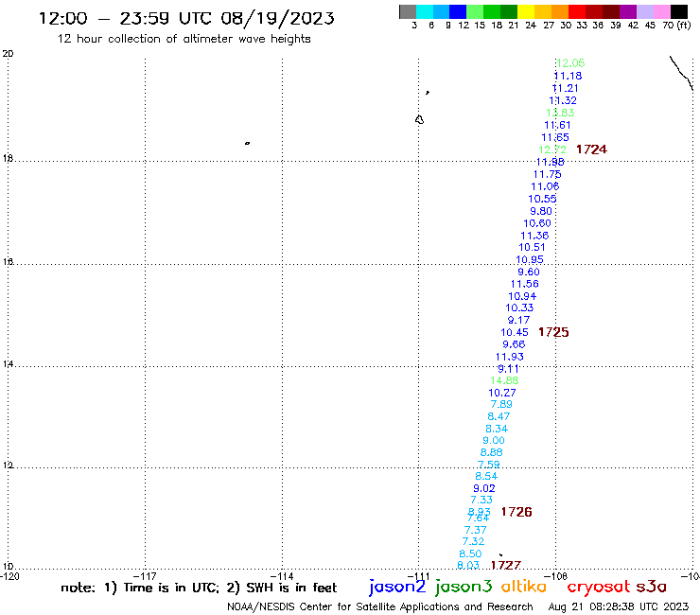
Task: Click the date range title 12:00 – 23:59 UTC
Action: pyautogui.click(x=187, y=18)
